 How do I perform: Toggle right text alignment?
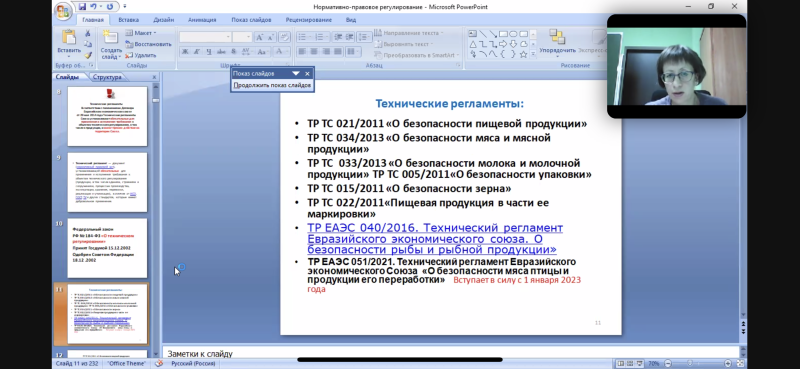click(326, 52)
